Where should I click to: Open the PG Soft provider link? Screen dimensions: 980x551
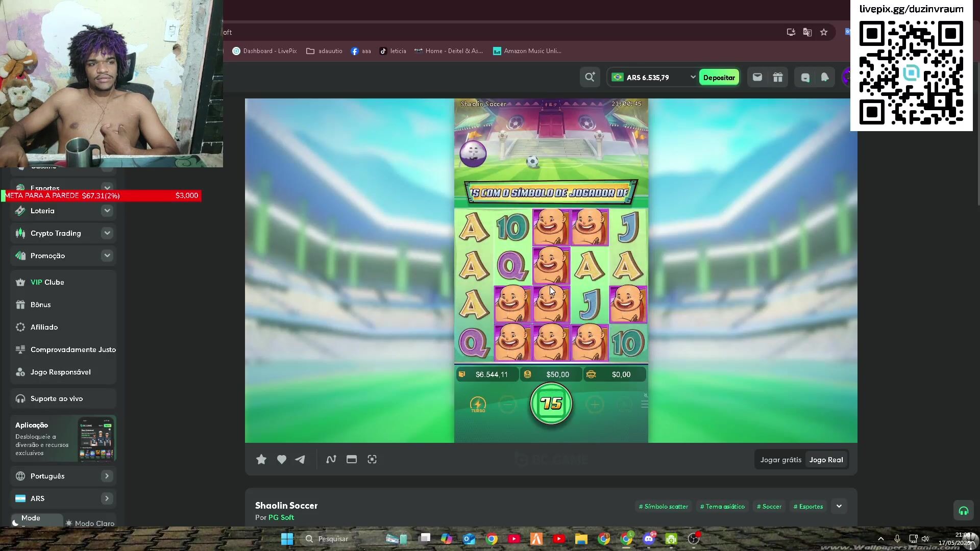tap(281, 517)
